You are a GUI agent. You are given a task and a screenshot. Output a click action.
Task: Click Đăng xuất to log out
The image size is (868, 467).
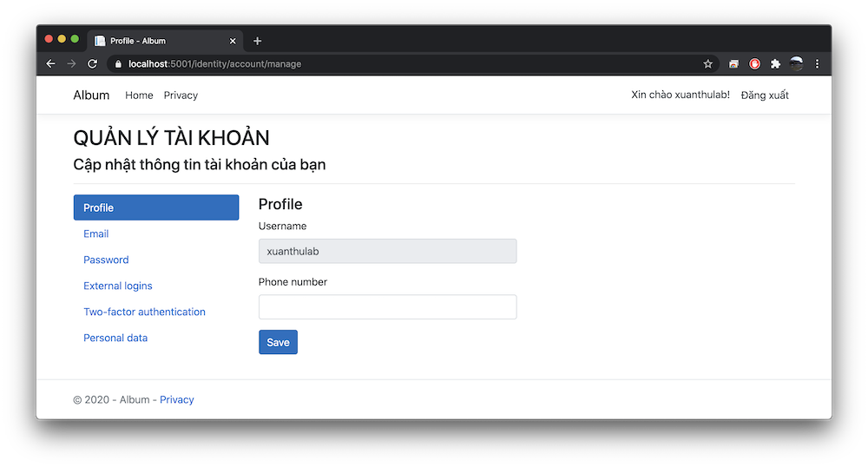click(x=765, y=95)
